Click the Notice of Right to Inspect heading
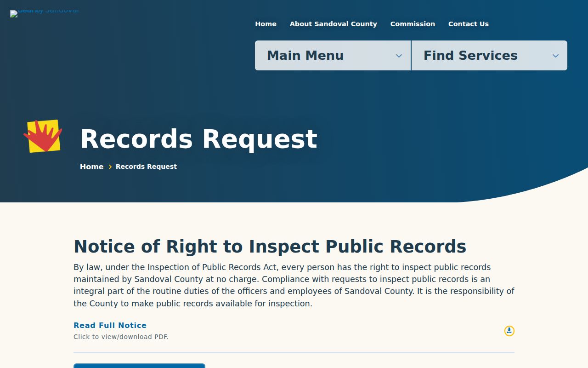588x368 pixels. 270,247
